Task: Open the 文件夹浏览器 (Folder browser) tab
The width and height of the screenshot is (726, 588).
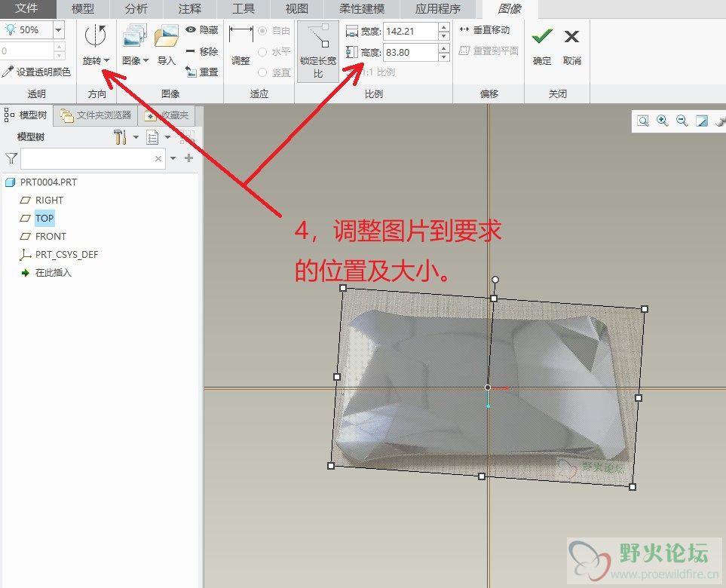Action: [x=96, y=115]
